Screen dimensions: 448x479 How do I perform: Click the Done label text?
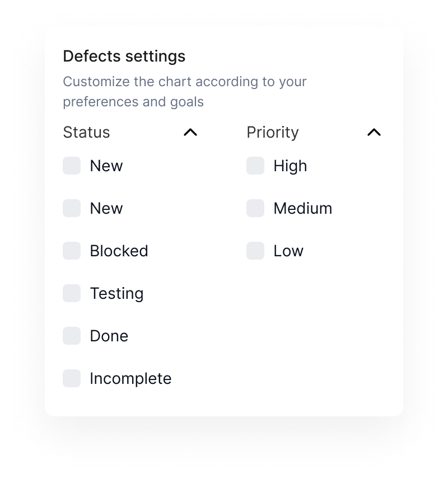[x=109, y=336]
